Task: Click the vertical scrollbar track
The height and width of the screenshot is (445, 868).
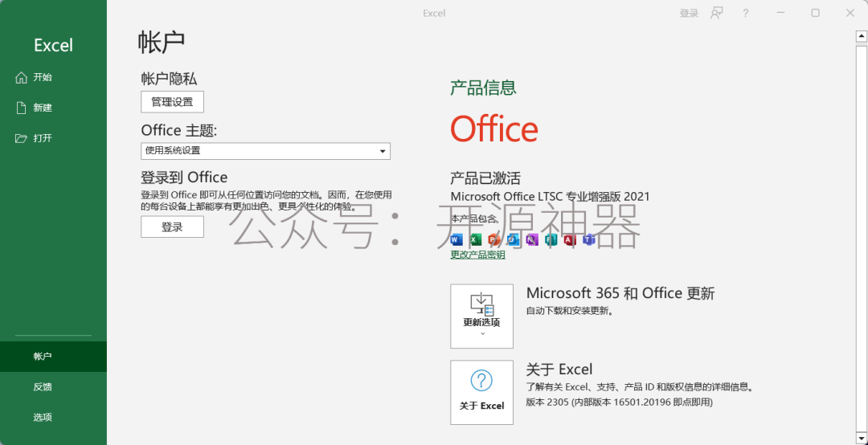Action: pyautogui.click(x=862, y=238)
